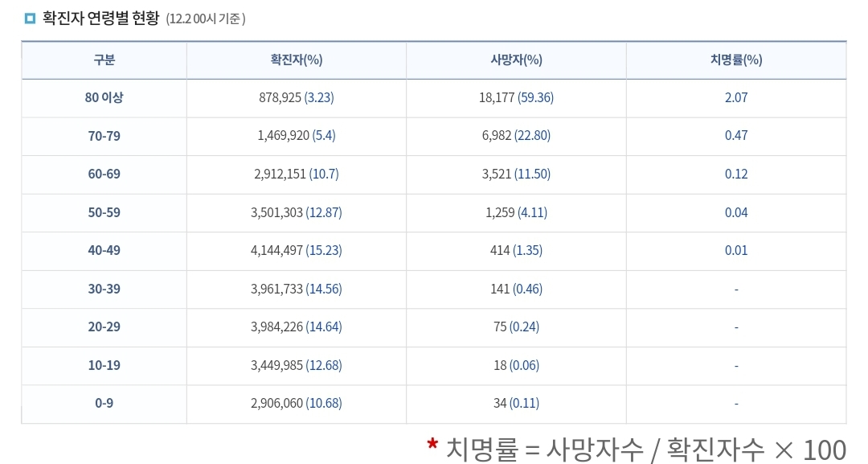Click deaths cell 34 (0.11)
Screen dimensions: 868x464
click(516, 403)
